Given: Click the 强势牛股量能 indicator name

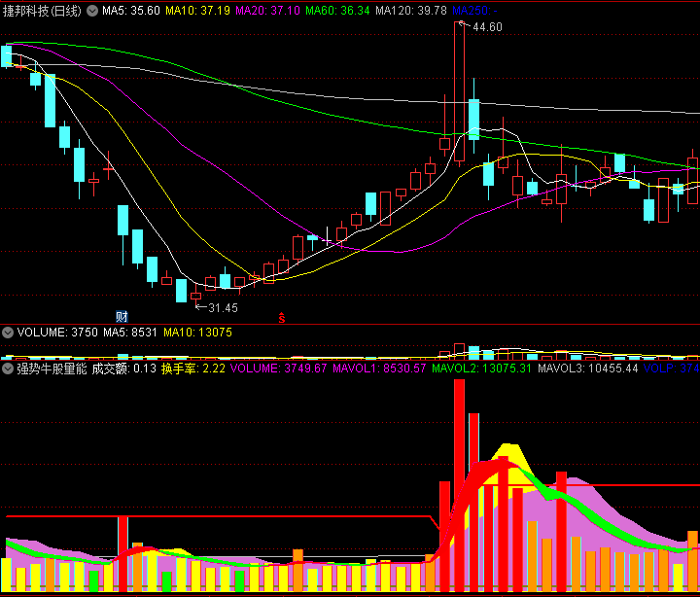Looking at the screenshot, I should [x=52, y=369].
